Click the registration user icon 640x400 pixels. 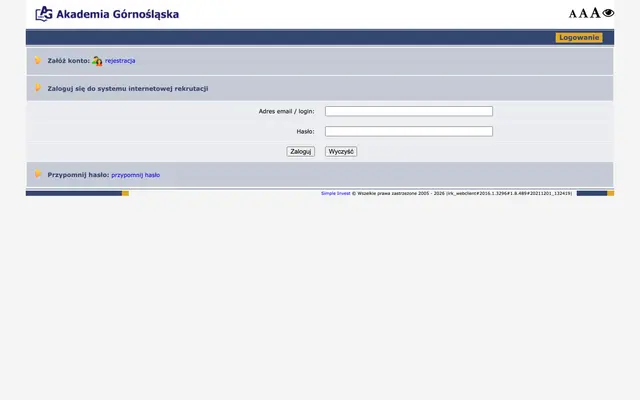coord(97,61)
